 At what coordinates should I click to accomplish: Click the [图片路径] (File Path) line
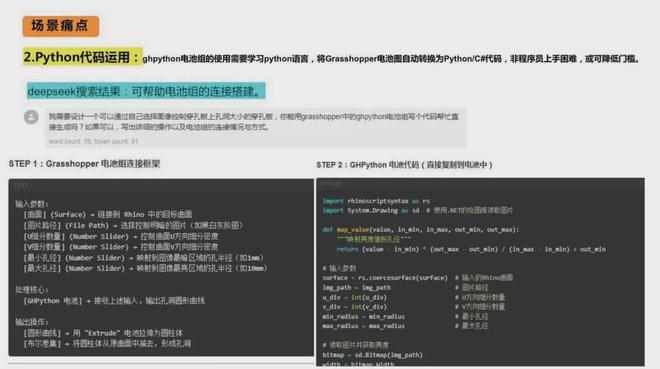pos(133,226)
